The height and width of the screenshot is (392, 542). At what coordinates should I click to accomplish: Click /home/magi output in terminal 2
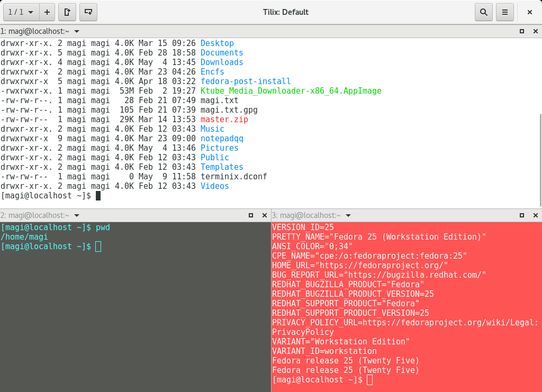(x=24, y=237)
